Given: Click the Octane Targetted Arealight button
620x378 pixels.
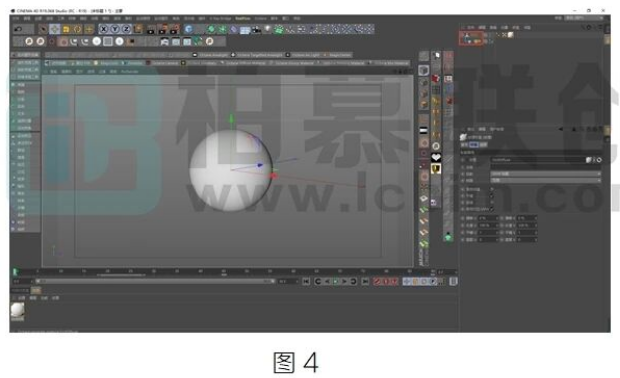Looking at the screenshot, I should click(257, 55).
